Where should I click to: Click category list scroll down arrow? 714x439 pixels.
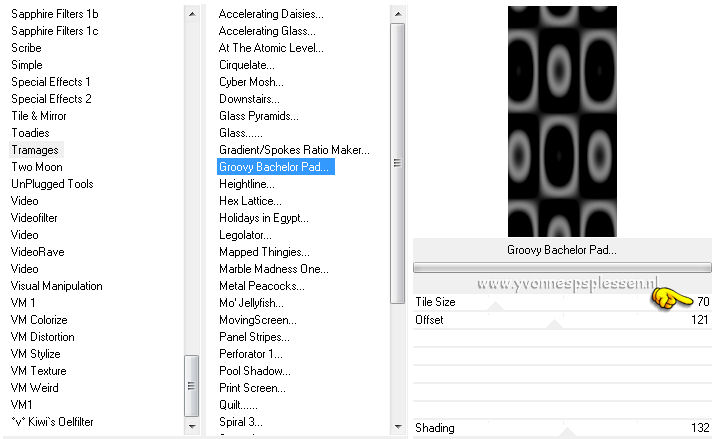(192, 427)
